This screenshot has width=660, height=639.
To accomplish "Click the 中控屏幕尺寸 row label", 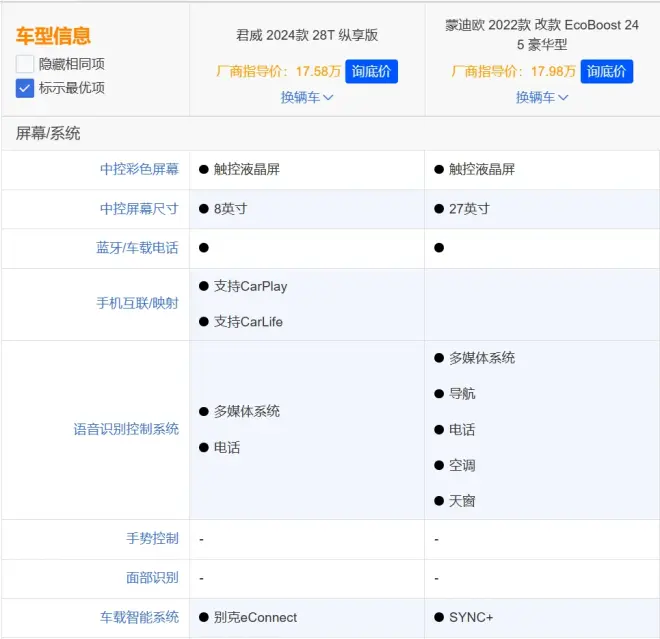I will 139,209.
